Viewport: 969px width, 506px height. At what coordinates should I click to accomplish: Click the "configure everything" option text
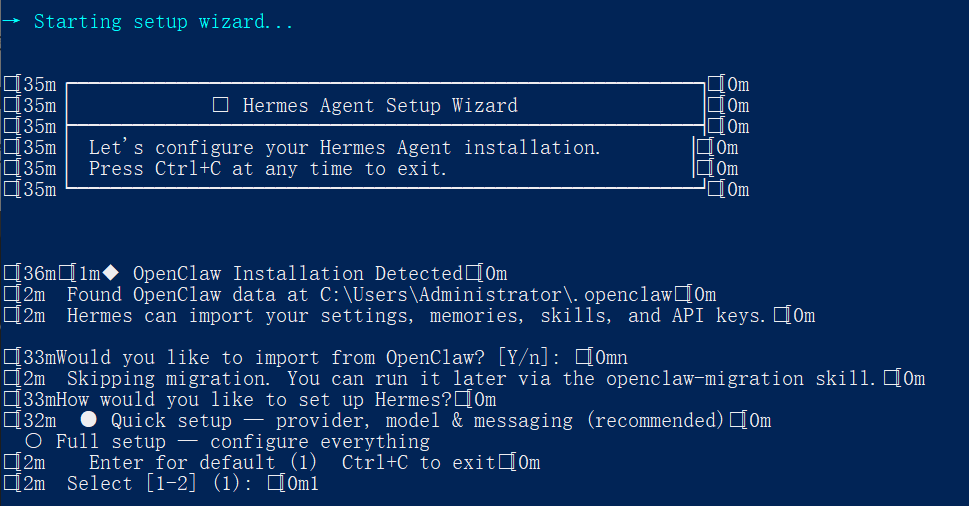(x=320, y=441)
